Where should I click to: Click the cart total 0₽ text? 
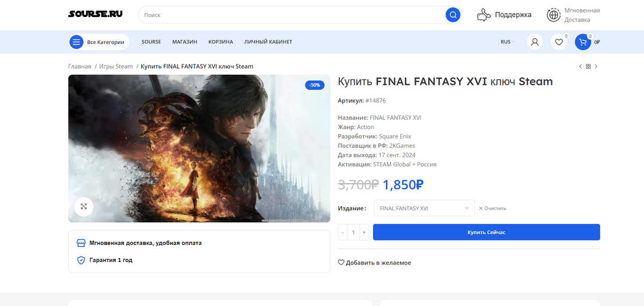pyautogui.click(x=597, y=42)
